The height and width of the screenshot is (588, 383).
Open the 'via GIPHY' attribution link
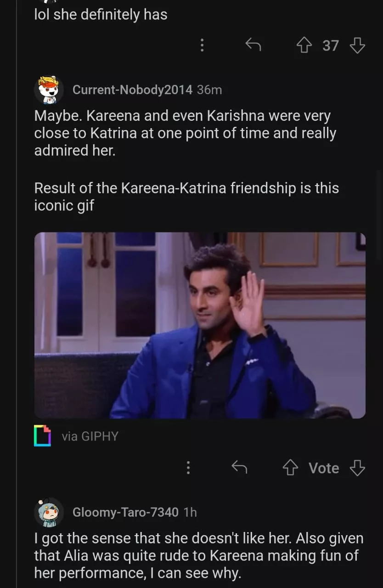(x=90, y=436)
